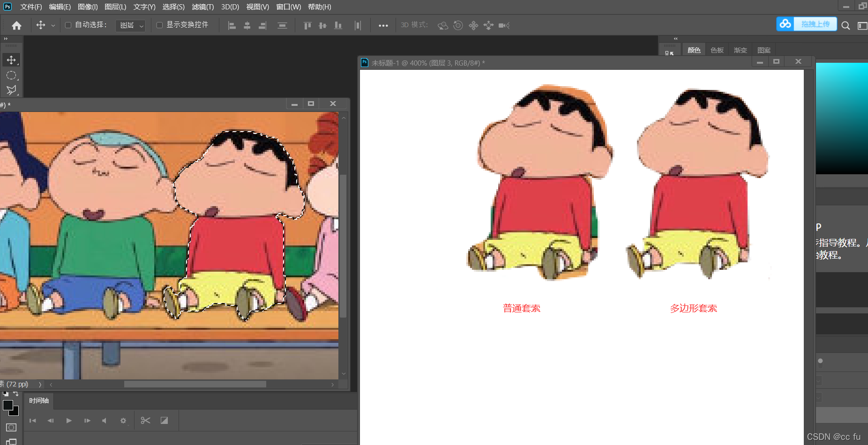Open the 文件(F) menu
The image size is (868, 445).
[31, 7]
